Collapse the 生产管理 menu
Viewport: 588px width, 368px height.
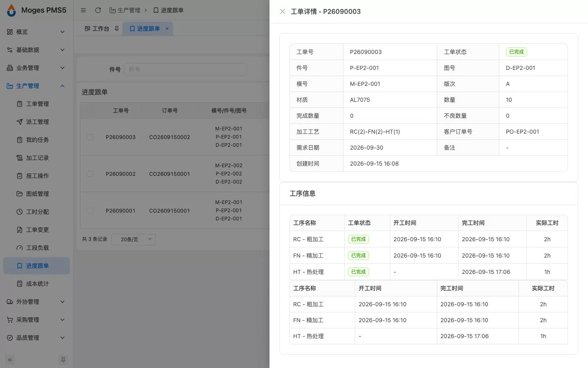click(x=36, y=86)
